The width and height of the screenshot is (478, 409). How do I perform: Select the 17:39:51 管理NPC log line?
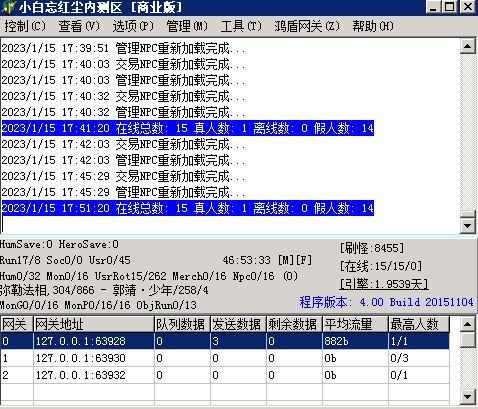click(x=123, y=49)
